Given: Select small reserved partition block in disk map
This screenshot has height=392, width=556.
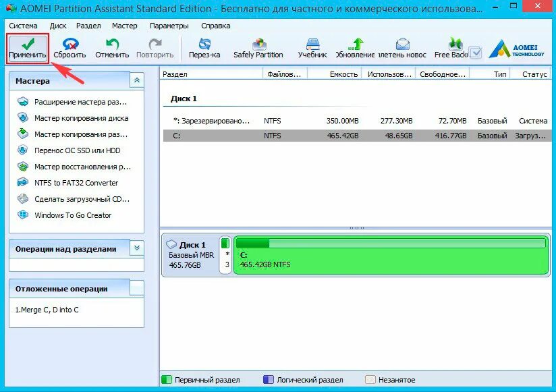Looking at the screenshot, I should [225, 255].
